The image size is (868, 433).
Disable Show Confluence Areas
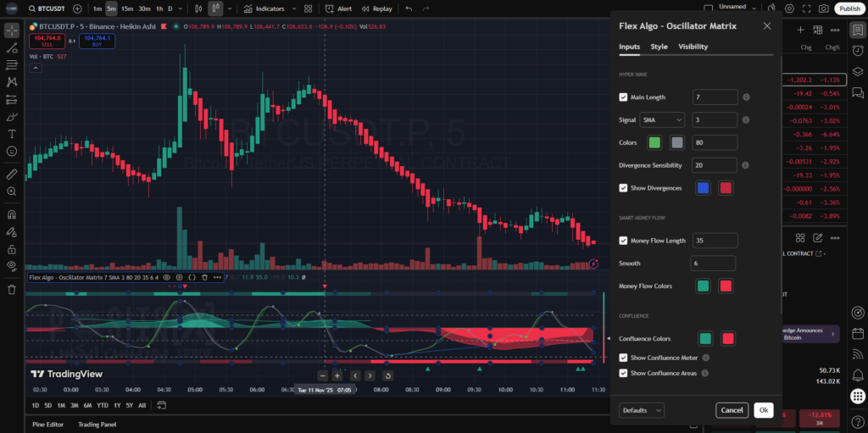tap(623, 373)
